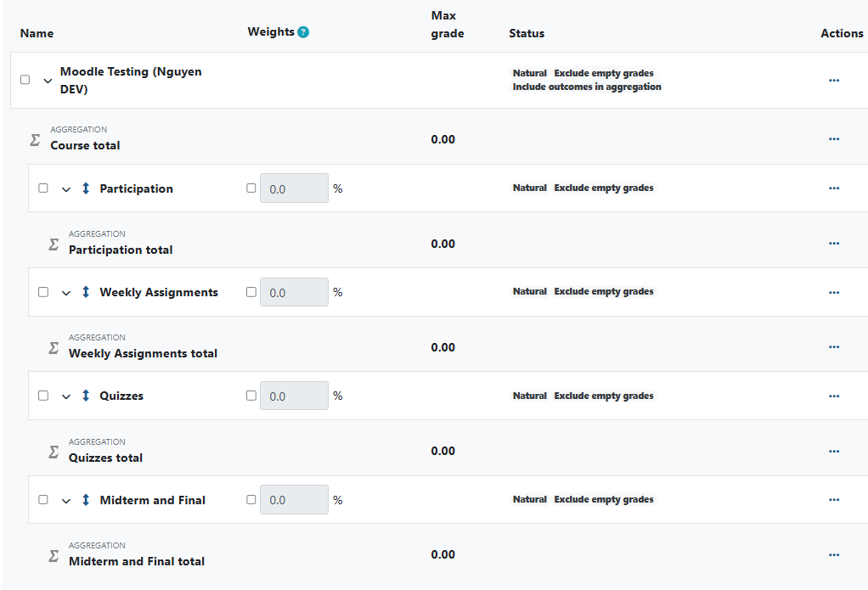Image resolution: width=868 pixels, height=590 pixels.
Task: Click inside the Midterm and Final weight field
Action: [x=294, y=499]
